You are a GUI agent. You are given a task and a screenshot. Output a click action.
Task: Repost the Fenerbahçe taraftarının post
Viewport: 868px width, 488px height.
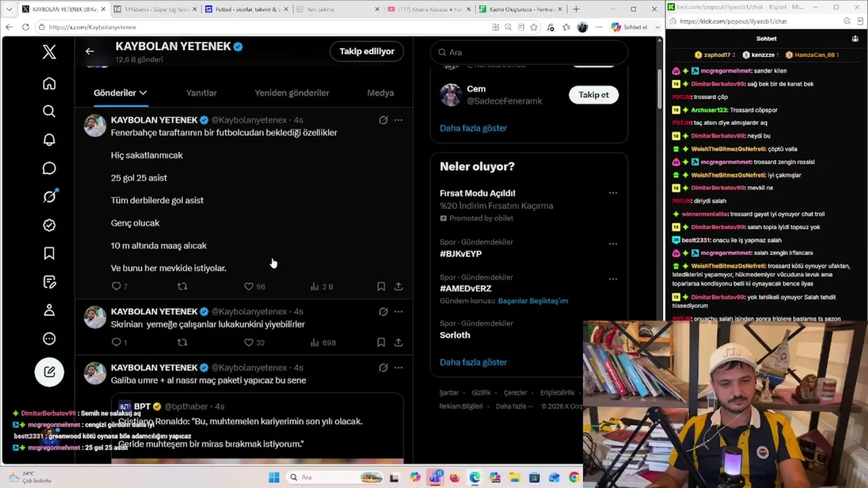coord(182,287)
